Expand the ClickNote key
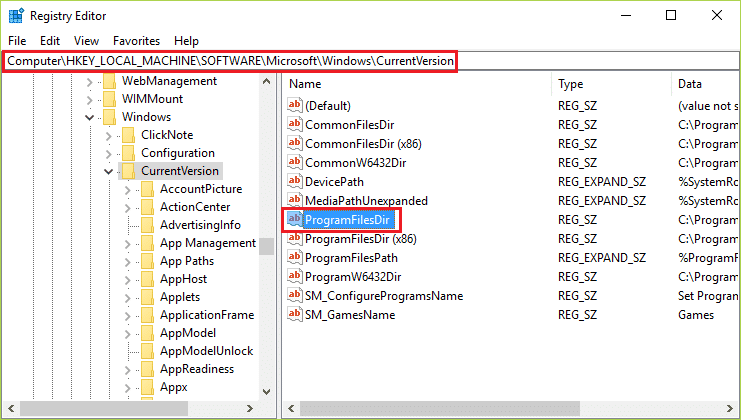This screenshot has width=741, height=420. click(108, 136)
